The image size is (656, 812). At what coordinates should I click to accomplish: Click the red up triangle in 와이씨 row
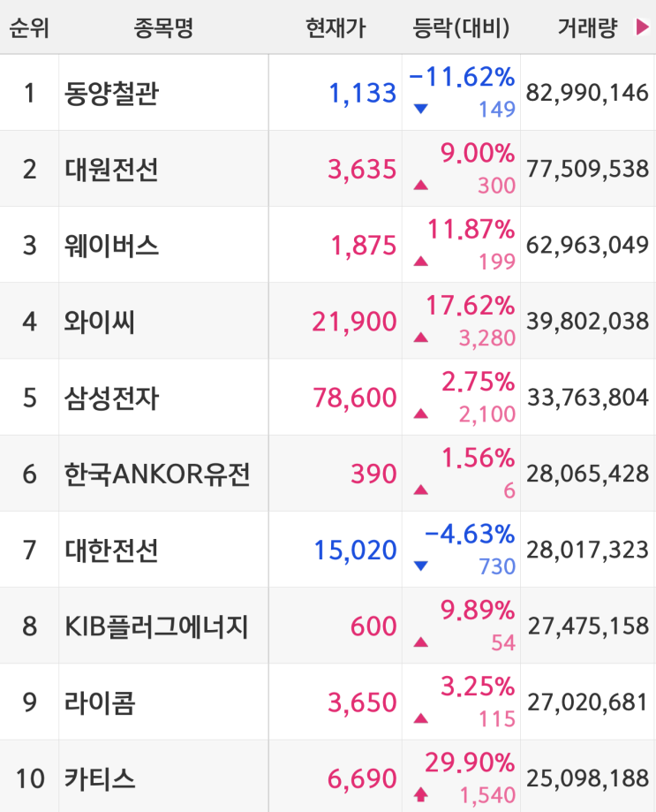(x=421, y=338)
